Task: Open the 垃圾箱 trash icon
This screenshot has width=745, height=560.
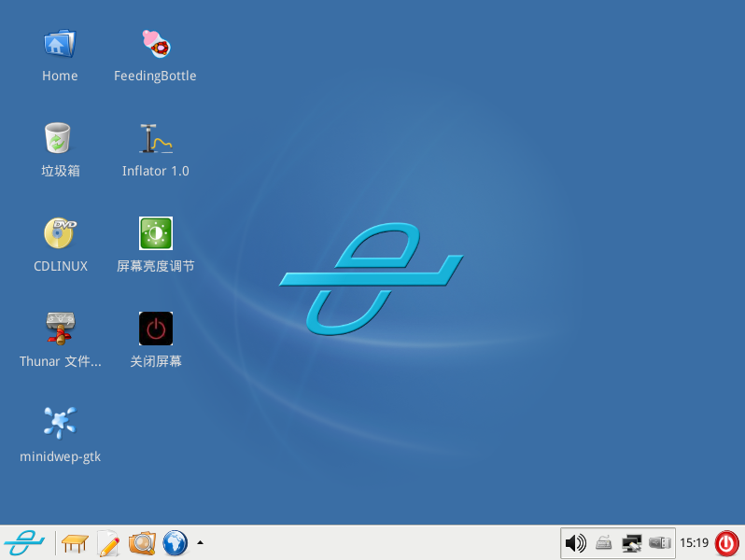Action: (58, 138)
